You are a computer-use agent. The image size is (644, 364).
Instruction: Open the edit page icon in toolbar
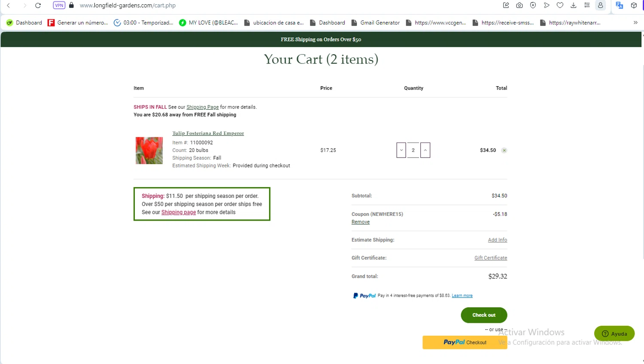(x=506, y=6)
